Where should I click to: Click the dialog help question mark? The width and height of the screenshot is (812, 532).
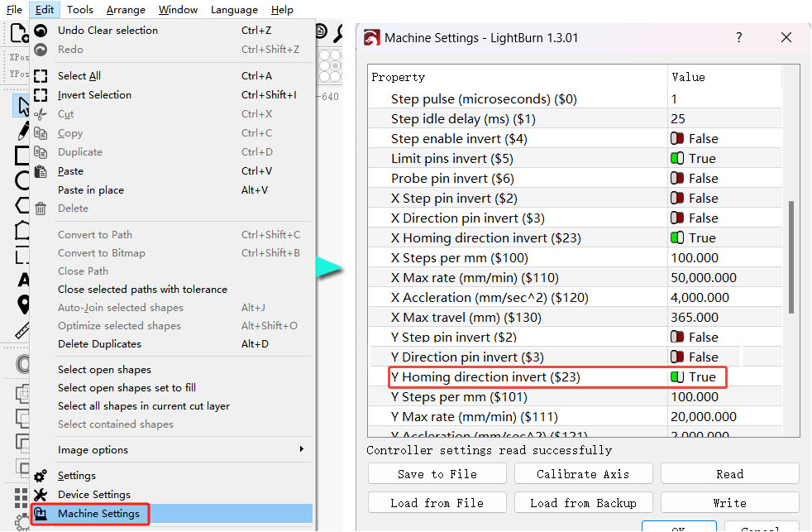point(739,38)
